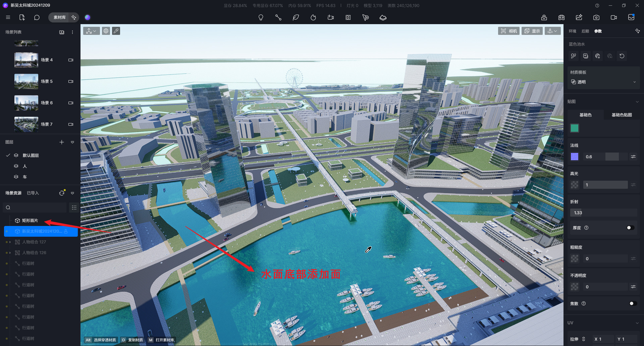
Task: Toggle the 默认图层 checkmark
Action: click(8, 155)
